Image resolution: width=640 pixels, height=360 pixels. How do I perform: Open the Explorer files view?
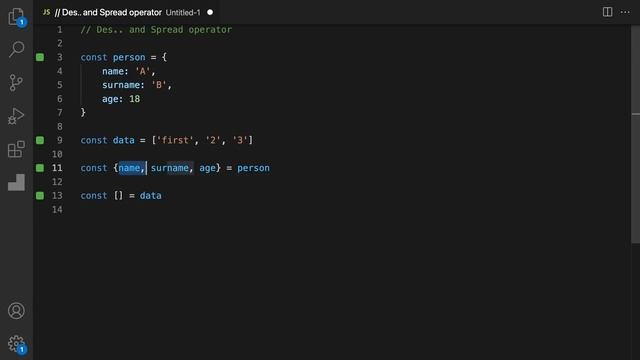[16, 17]
